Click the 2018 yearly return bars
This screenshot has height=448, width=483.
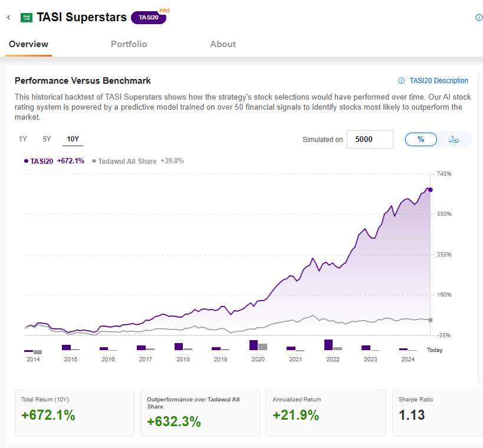click(183, 347)
